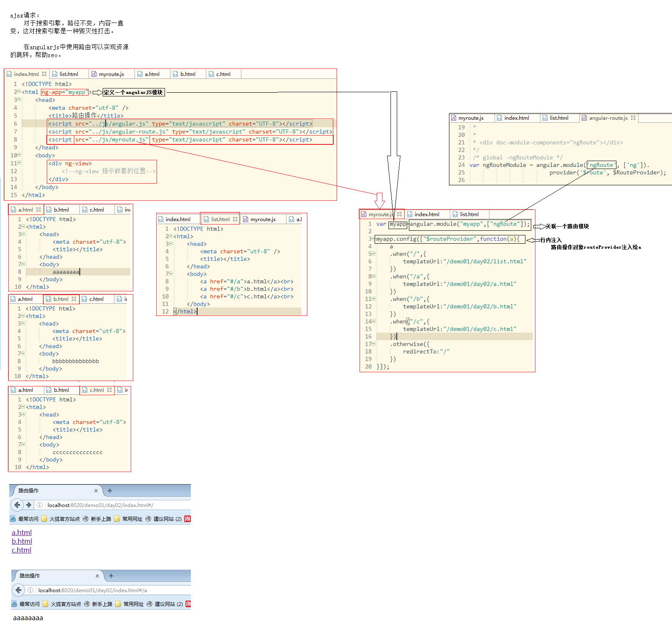Collapse .when("/a") fold at line 8 in myroute.js

coord(373,276)
